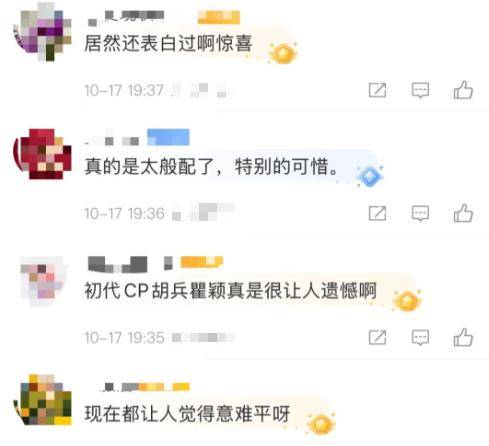Tap the gold medal on 初代CP comment
Viewport: 489px width, 446px height.
pos(407,301)
